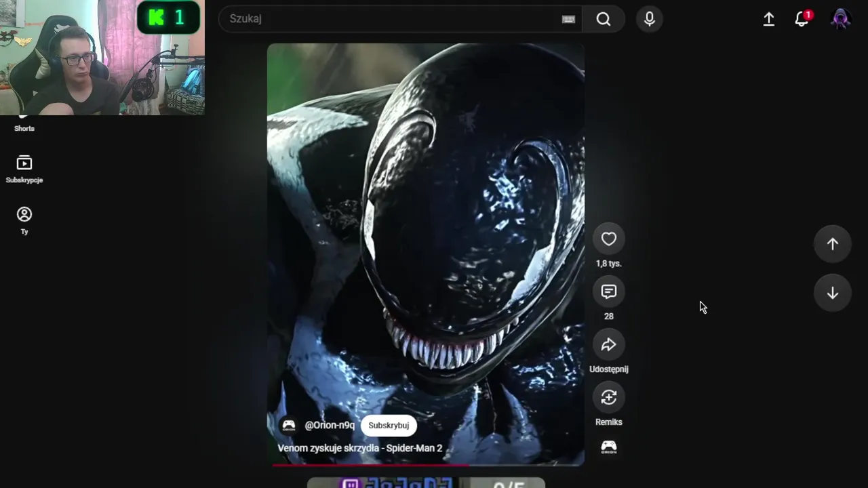Image resolution: width=868 pixels, height=488 pixels.
Task: Go to next short with down arrow
Action: [833, 293]
